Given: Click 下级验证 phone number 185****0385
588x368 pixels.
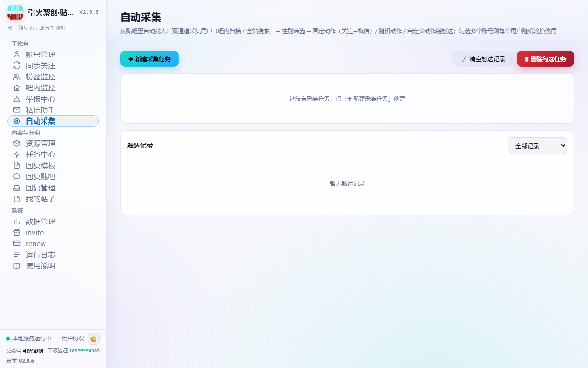Looking at the screenshot, I should (85, 351).
